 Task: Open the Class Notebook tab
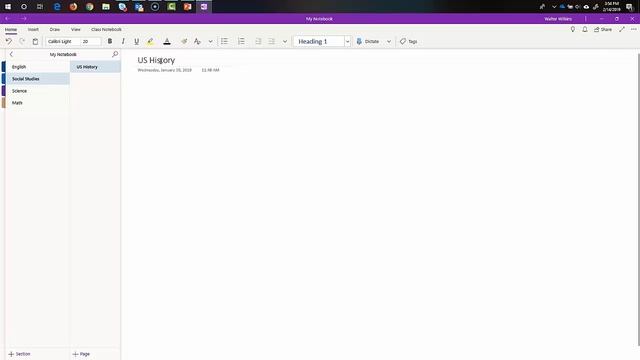point(106,29)
